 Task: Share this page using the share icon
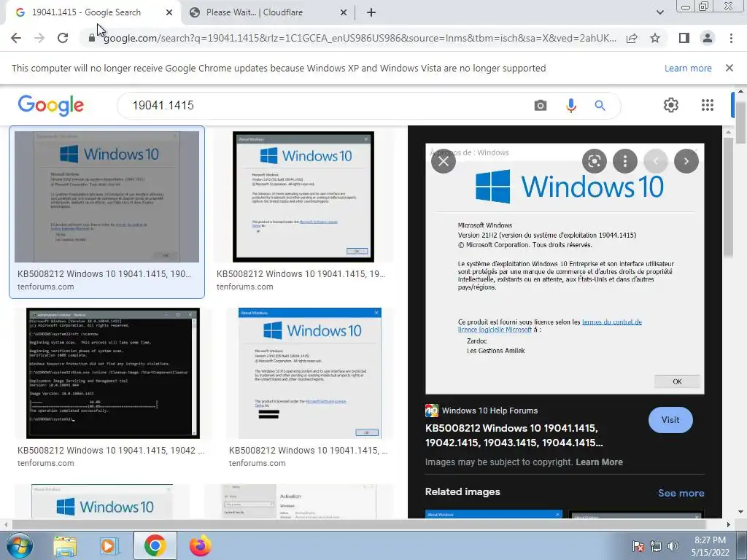pos(632,38)
